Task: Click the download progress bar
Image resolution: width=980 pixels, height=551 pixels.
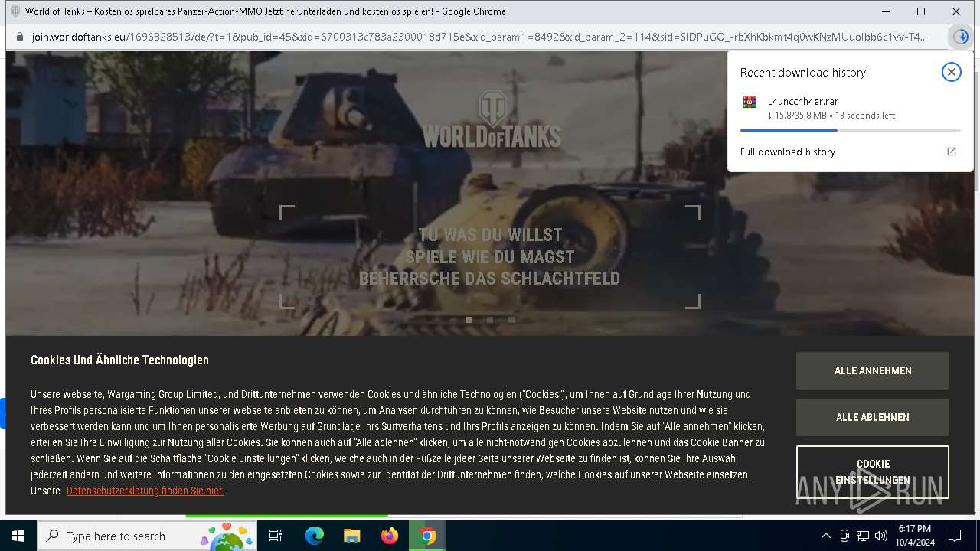Action: pos(850,131)
